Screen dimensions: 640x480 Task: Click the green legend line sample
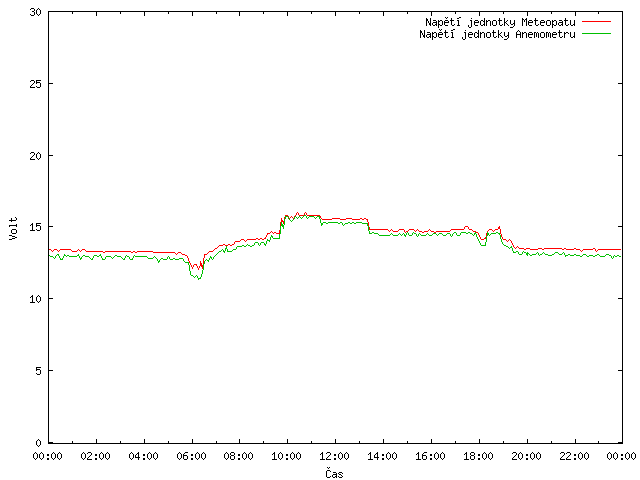click(596, 34)
